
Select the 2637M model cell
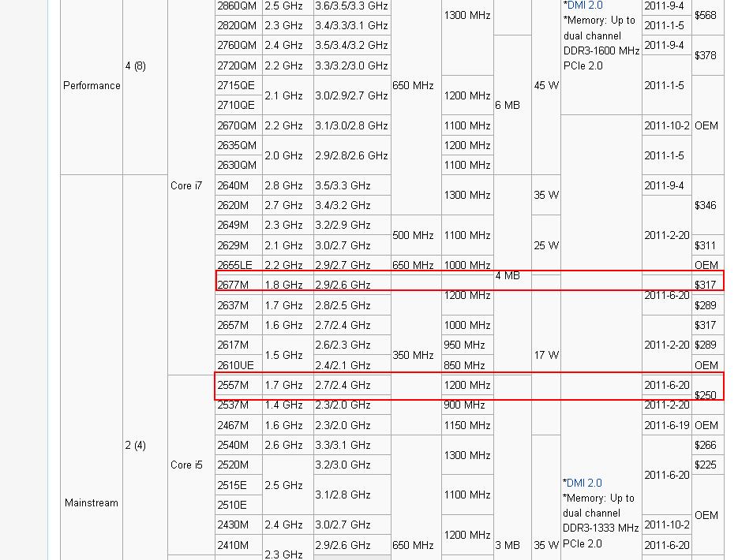pos(238,305)
